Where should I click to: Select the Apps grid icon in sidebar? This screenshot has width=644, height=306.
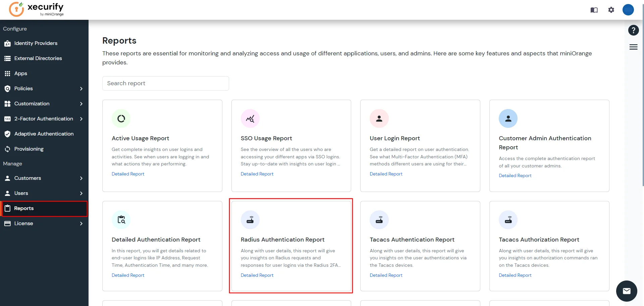point(7,73)
